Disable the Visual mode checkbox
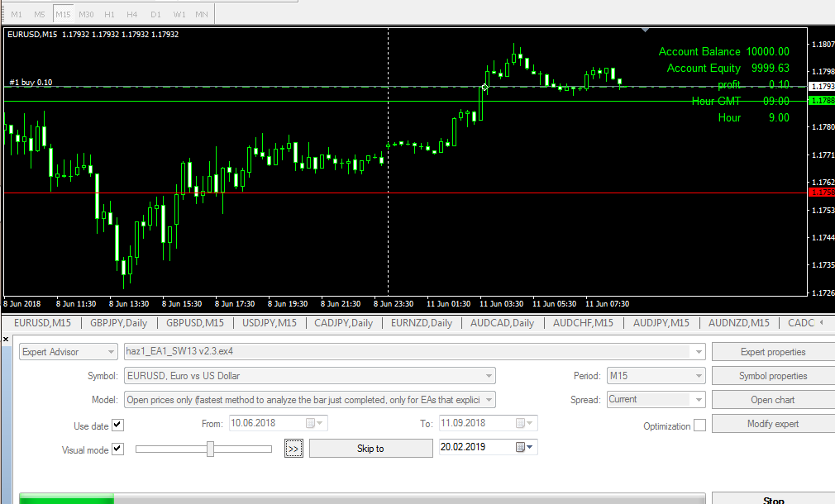 117,449
